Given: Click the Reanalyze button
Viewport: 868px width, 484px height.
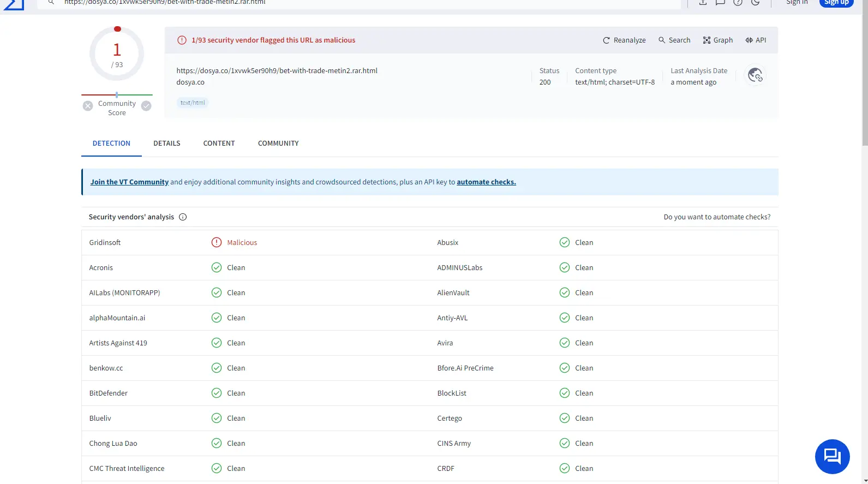Looking at the screenshot, I should [x=624, y=40].
